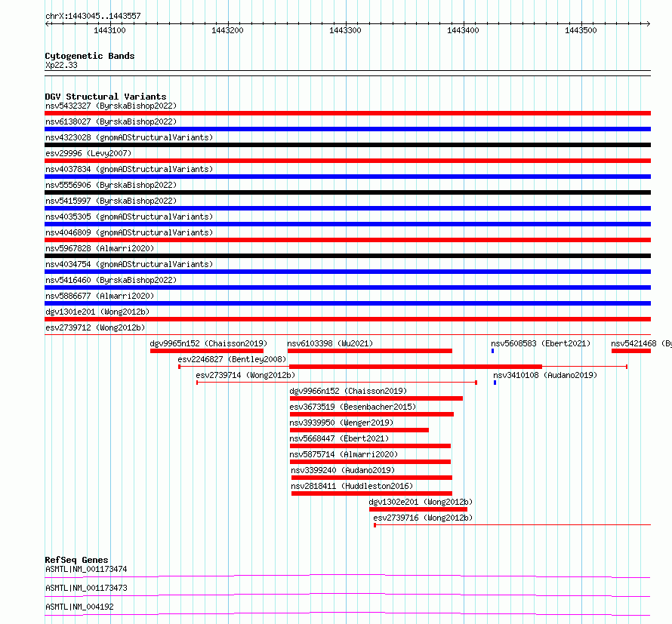Image resolution: width=672 pixels, height=624 pixels.
Task: Click the nsv5432327 (ByrskaBishop2022) variant label
Action: tap(111, 106)
